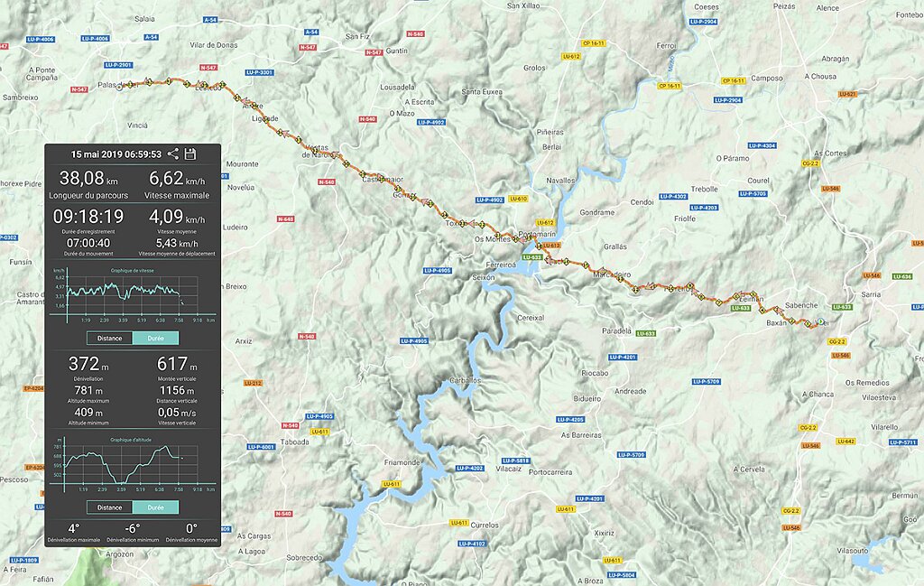Click the Currelos place label
The width and height of the screenshot is (924, 586).
click(485, 526)
